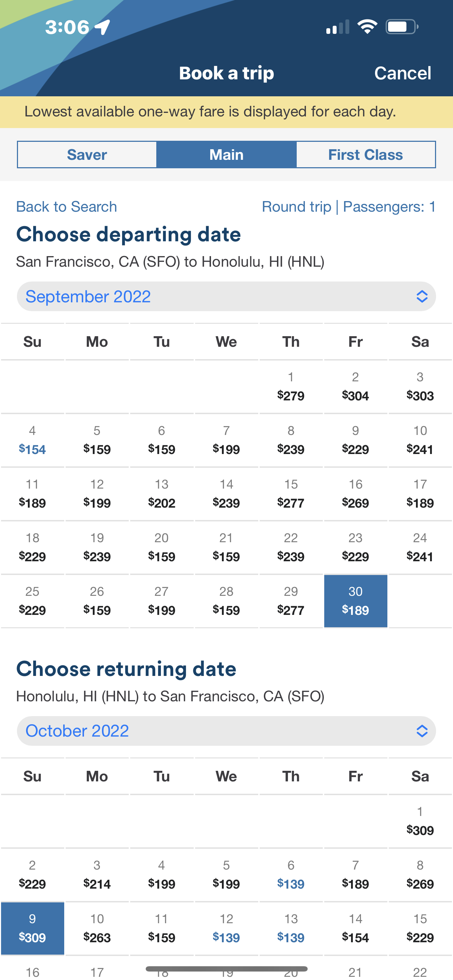The image size is (453, 980).
Task: Go Back to Search
Action: pyautogui.click(x=67, y=207)
